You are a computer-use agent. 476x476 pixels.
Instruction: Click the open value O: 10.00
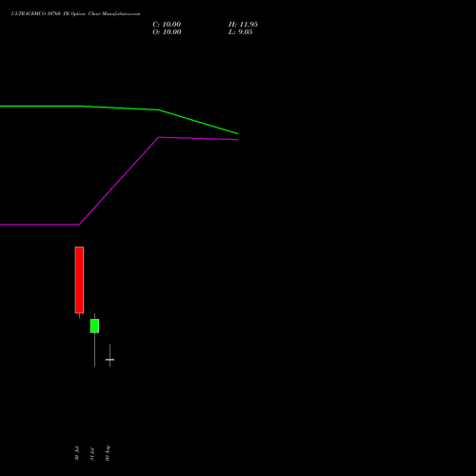click(167, 32)
